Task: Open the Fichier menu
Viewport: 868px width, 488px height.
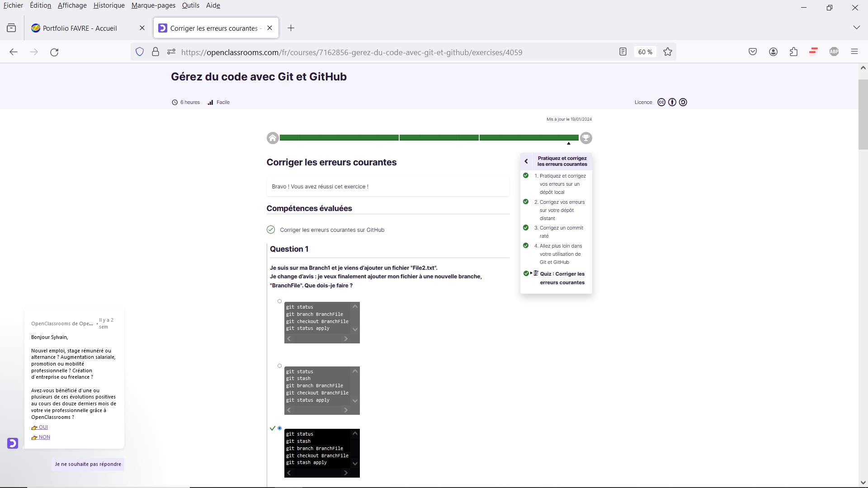Action: point(13,5)
